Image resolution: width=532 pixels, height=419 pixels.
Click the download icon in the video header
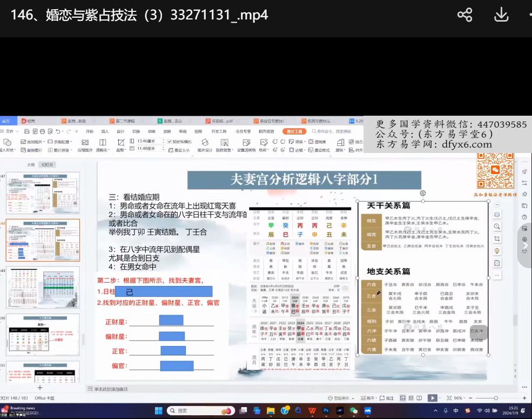click(x=501, y=15)
